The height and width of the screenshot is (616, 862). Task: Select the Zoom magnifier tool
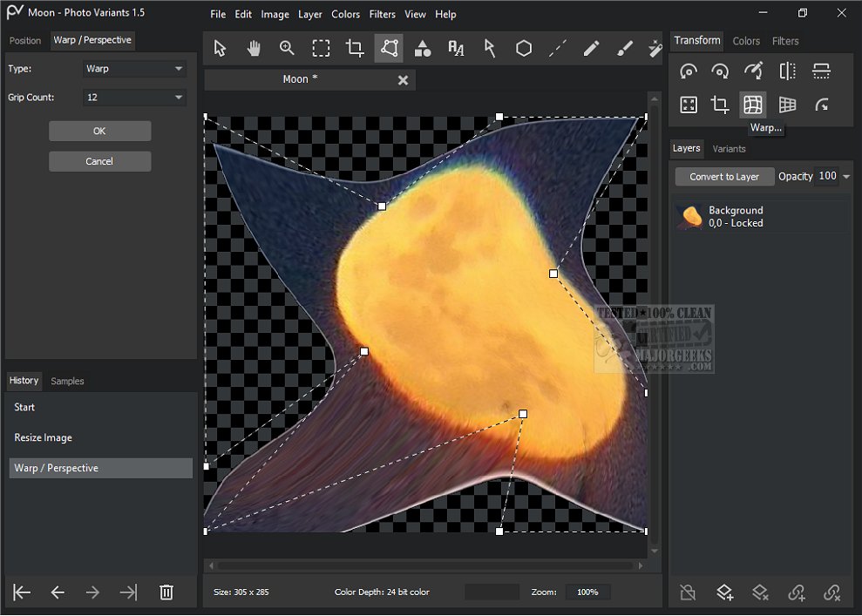287,49
